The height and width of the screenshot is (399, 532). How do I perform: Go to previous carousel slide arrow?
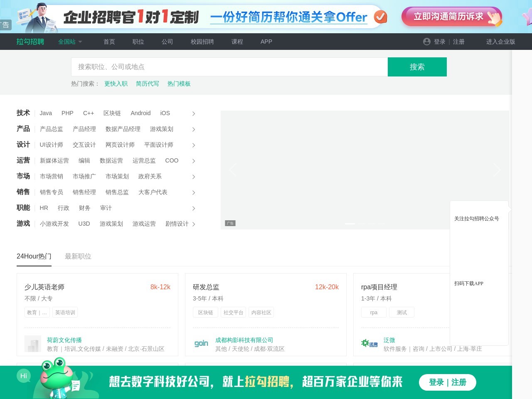[x=233, y=170]
